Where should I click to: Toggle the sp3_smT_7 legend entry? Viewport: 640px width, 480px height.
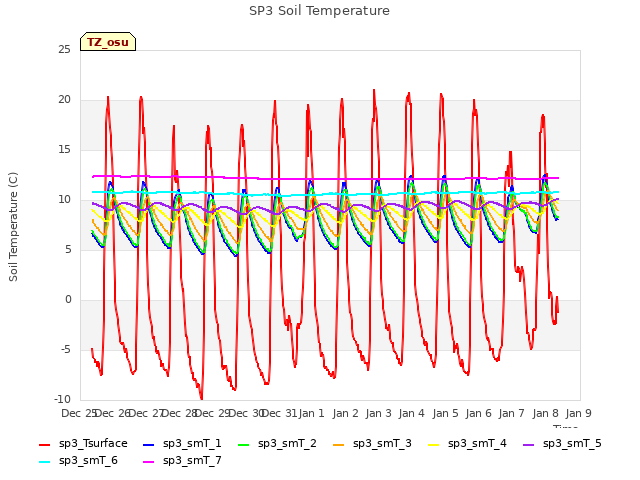pos(182,461)
